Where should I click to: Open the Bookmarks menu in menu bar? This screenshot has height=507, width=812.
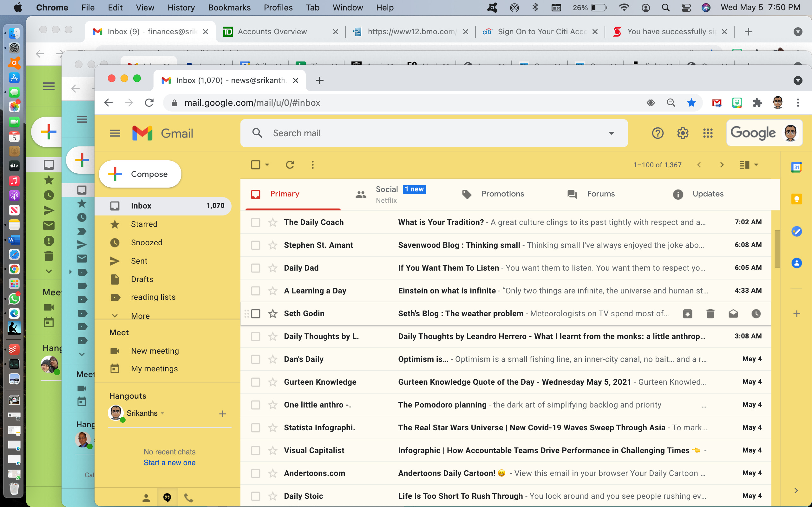pos(229,7)
